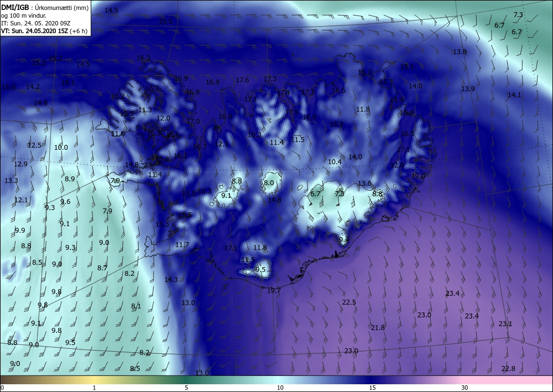Click the map value 10.4
The width and height of the screenshot is (553, 392).
tap(335, 162)
